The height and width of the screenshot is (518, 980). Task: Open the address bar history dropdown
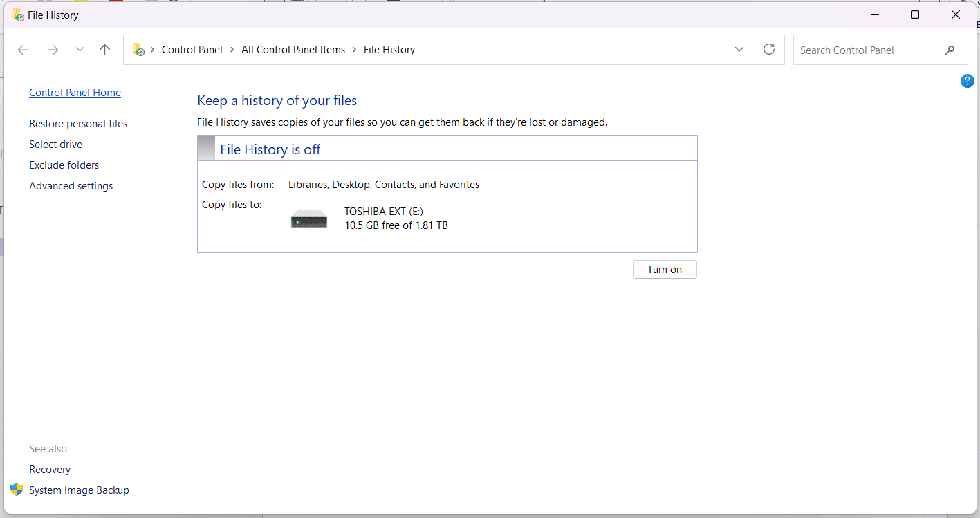tap(739, 50)
